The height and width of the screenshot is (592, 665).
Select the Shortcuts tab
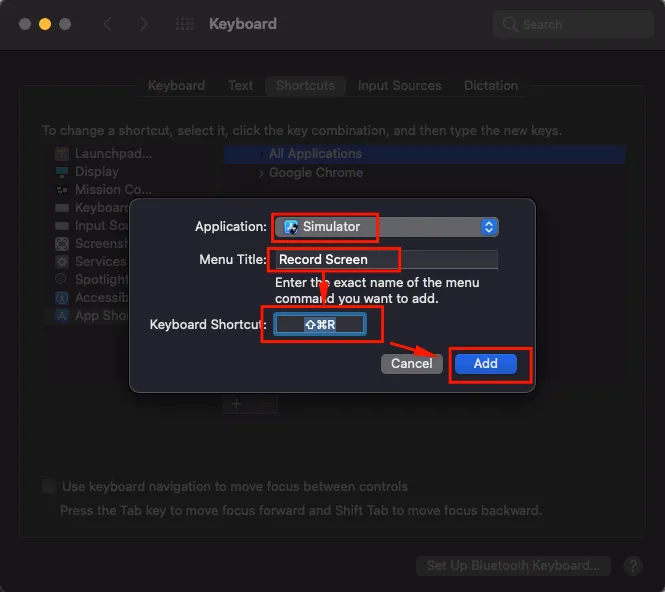(305, 86)
